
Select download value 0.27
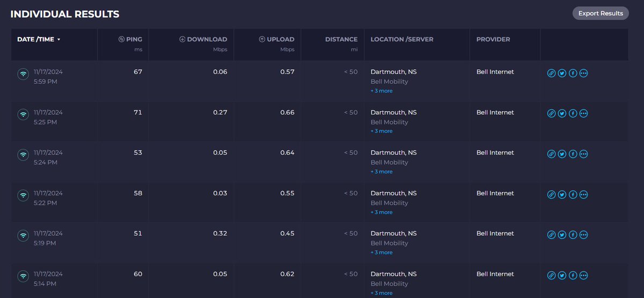(x=219, y=112)
